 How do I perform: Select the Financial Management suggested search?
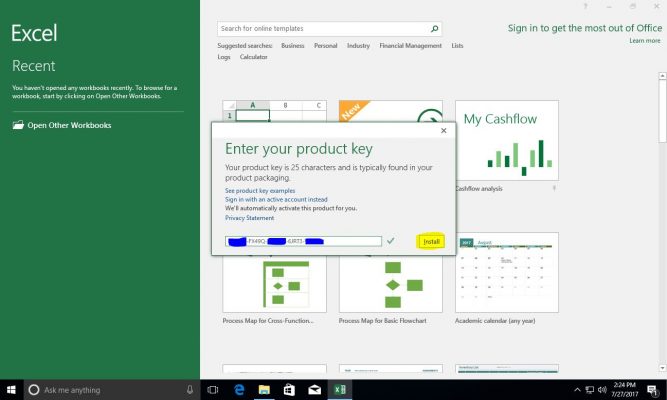click(410, 46)
